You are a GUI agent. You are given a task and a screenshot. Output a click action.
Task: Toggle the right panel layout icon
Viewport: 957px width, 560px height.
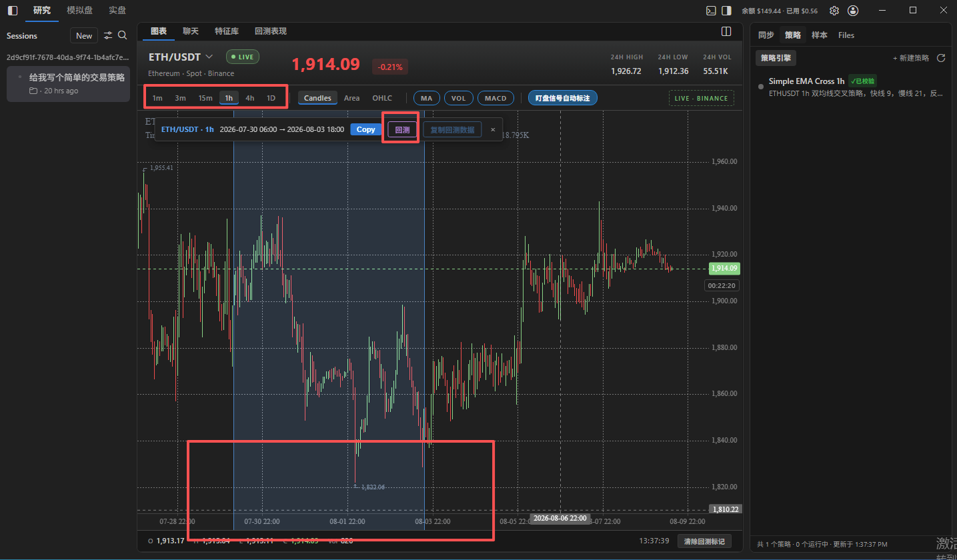[727, 11]
